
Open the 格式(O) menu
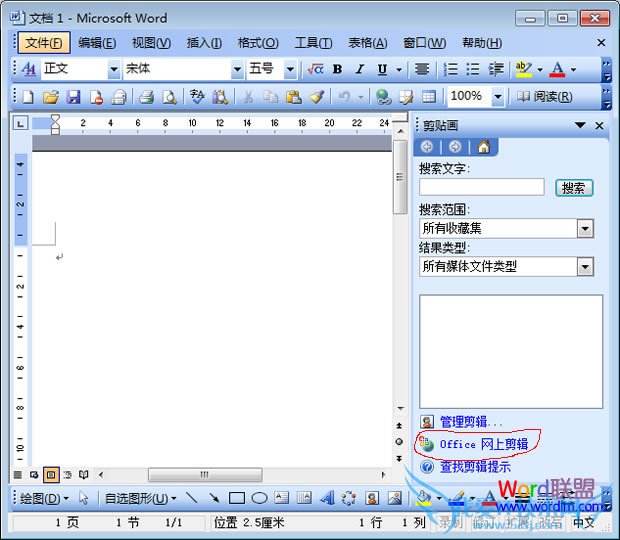tap(258, 43)
